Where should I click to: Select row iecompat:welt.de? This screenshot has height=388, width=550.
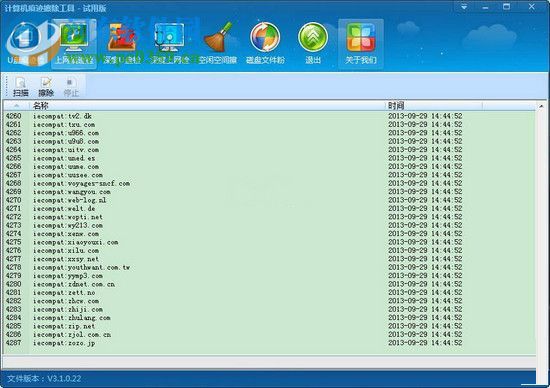pos(269,209)
